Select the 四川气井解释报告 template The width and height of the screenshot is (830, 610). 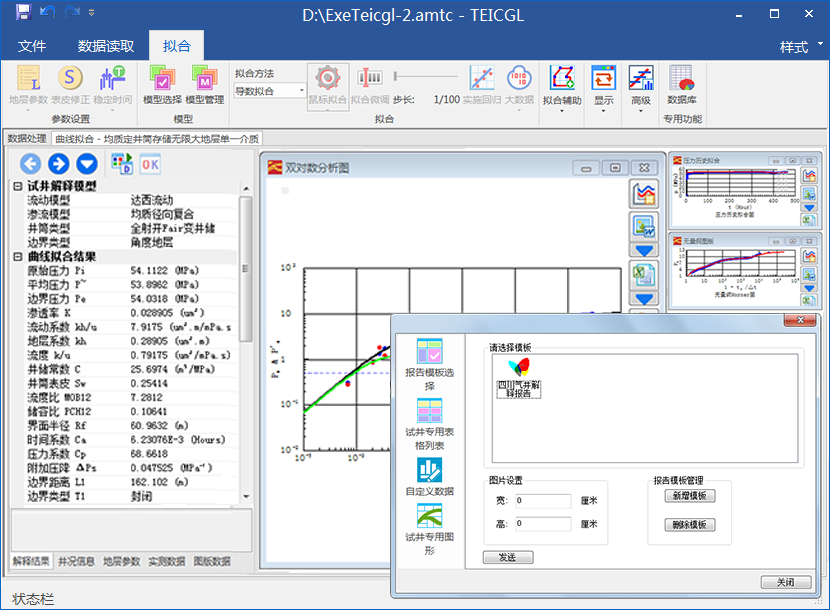(x=519, y=379)
